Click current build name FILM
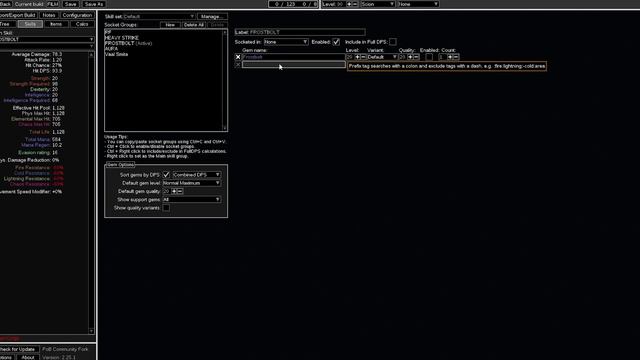This screenshot has height=360, width=640. click(x=53, y=4)
